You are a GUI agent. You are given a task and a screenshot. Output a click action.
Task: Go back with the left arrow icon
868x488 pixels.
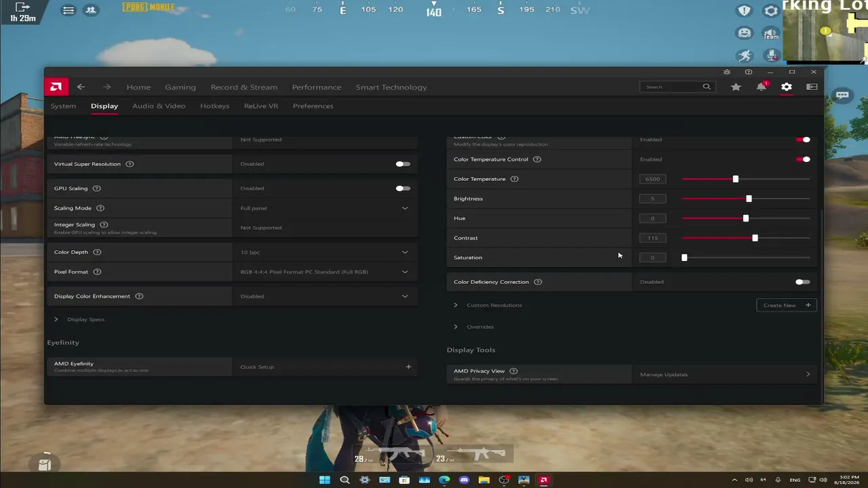point(81,87)
